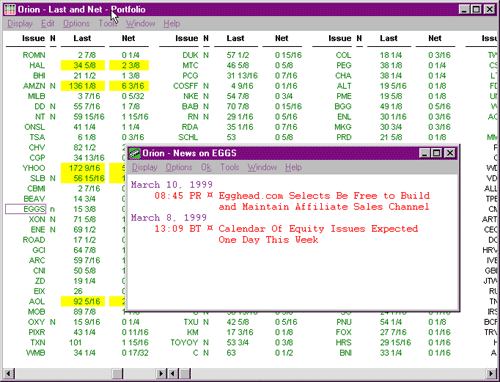Open Window menu in News on EGGS window
This screenshot has width=500, height=382.
pos(262,167)
